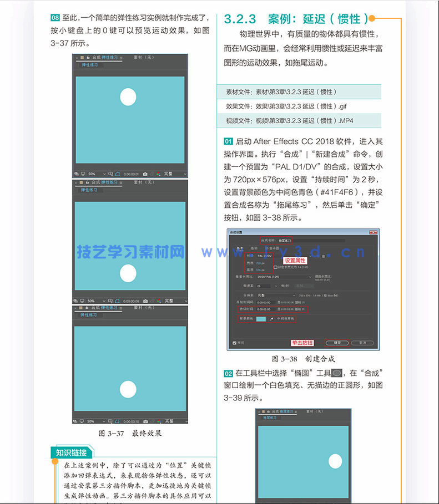Select the 合成 拖尾练习 tab
The height and width of the screenshot is (504, 439).
click(282, 411)
